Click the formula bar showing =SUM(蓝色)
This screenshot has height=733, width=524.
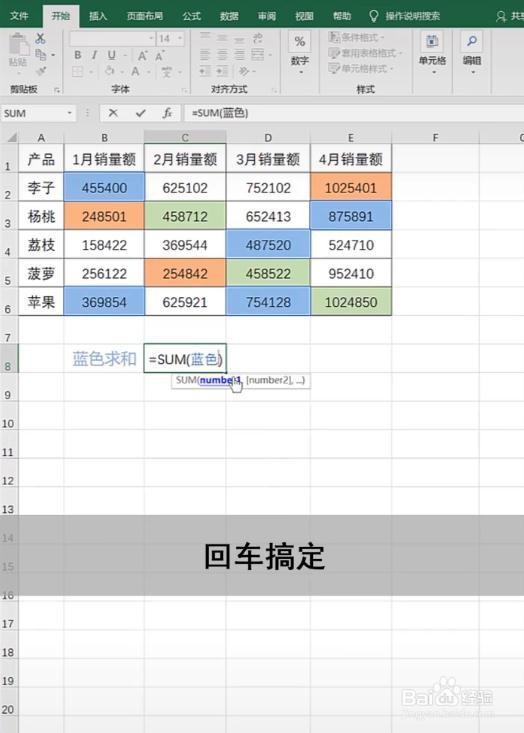(355, 113)
